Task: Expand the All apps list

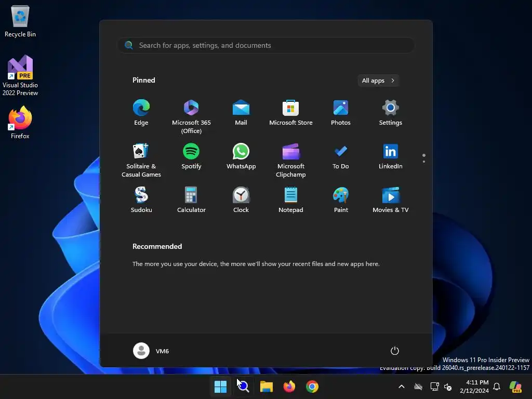Action: coord(378,81)
